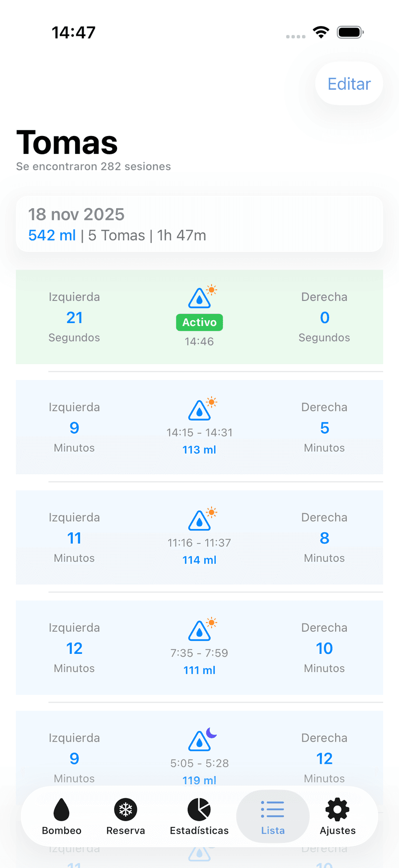The image size is (399, 868).
Task: Click night feeding icon above 5:05 - 5:28
Action: click(x=200, y=741)
